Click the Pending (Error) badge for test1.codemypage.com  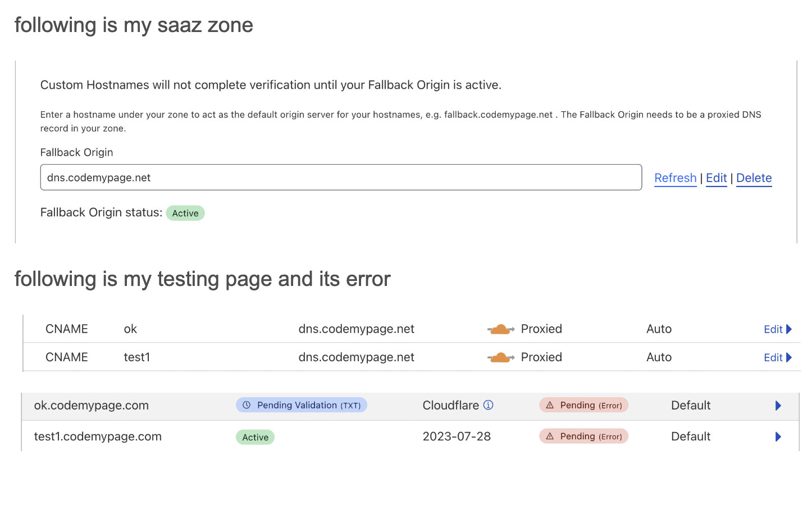(584, 437)
